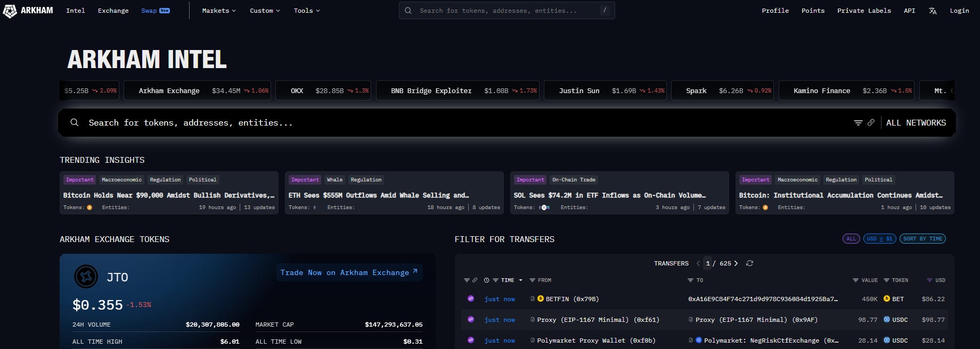Click the copy icon next to BETFIN (0x79B)
This screenshot has height=349, width=980.
tap(533, 299)
